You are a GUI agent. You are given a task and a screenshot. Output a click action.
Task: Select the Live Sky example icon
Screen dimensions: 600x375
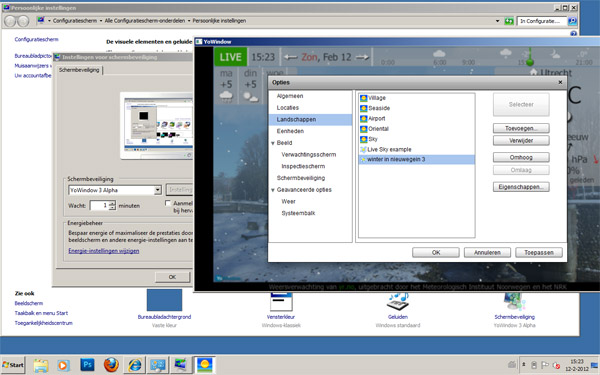click(364, 150)
